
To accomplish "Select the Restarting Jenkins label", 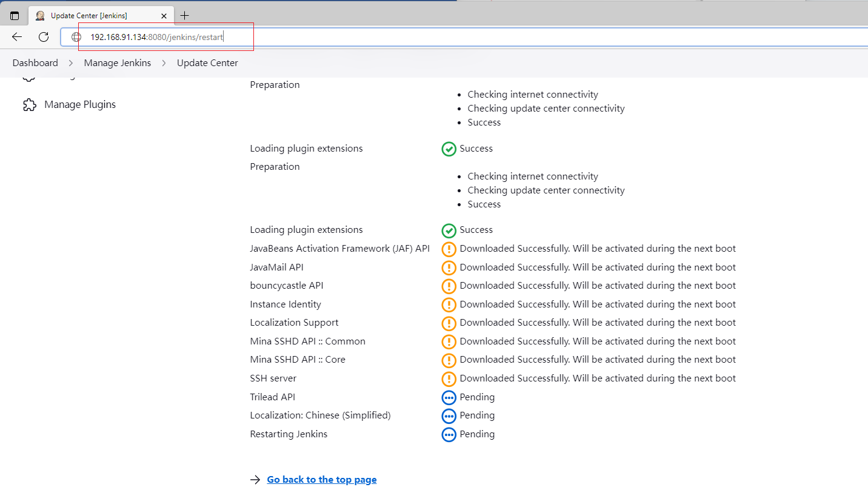I will [289, 434].
